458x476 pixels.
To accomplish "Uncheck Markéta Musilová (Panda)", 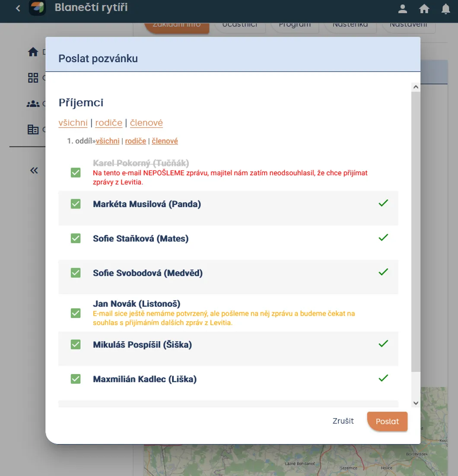I will 76,204.
